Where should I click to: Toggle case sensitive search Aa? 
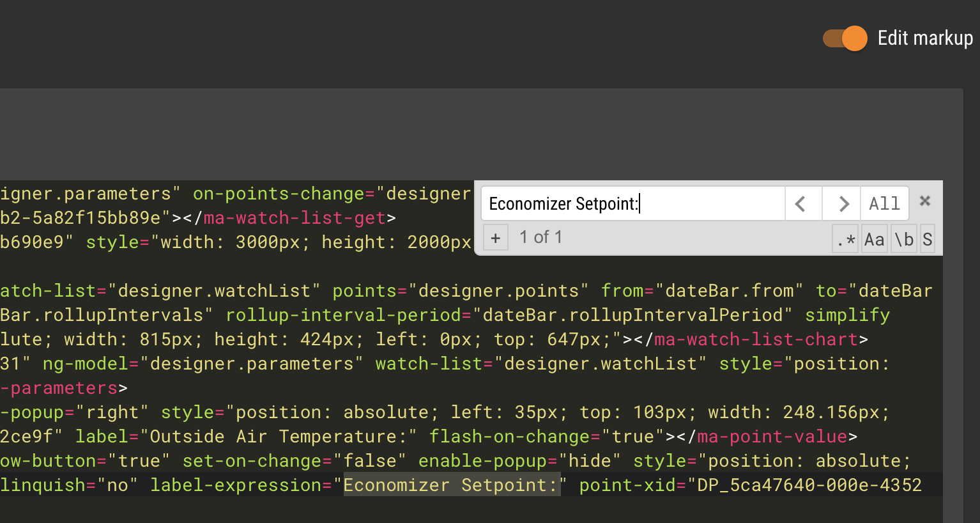point(875,239)
